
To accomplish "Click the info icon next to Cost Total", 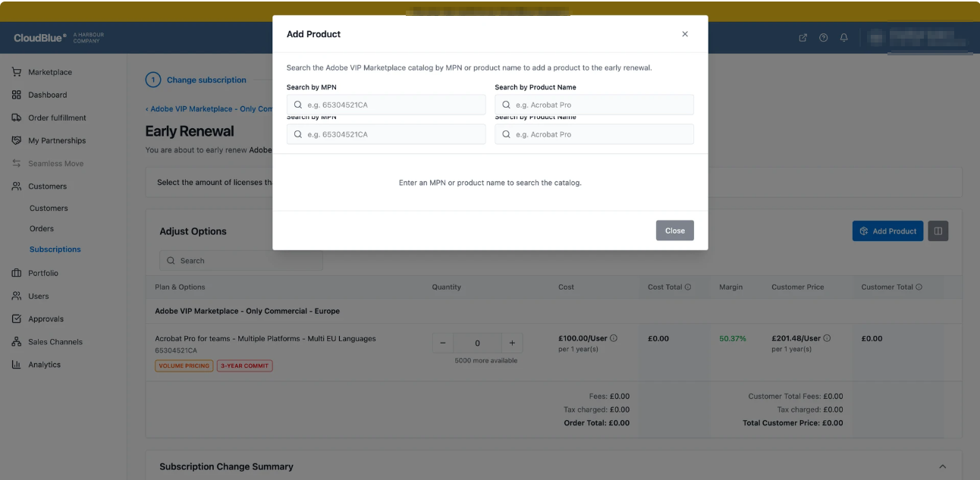I will 688,287.
